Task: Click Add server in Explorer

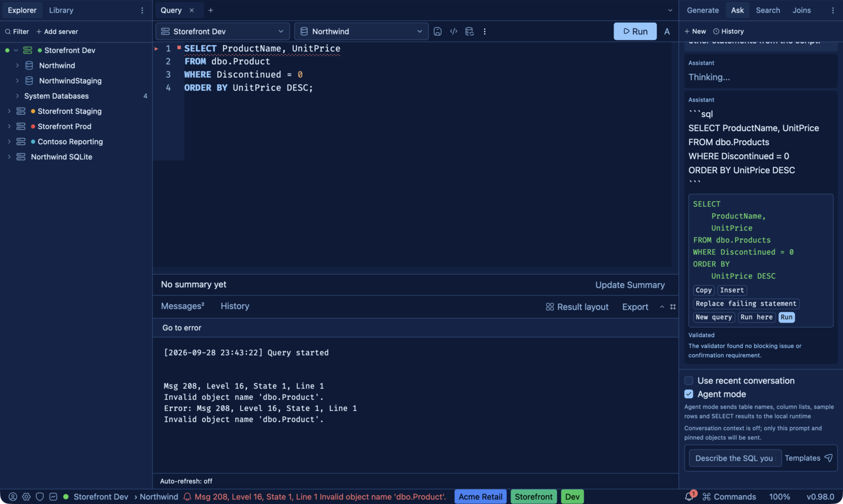Action: click(57, 32)
